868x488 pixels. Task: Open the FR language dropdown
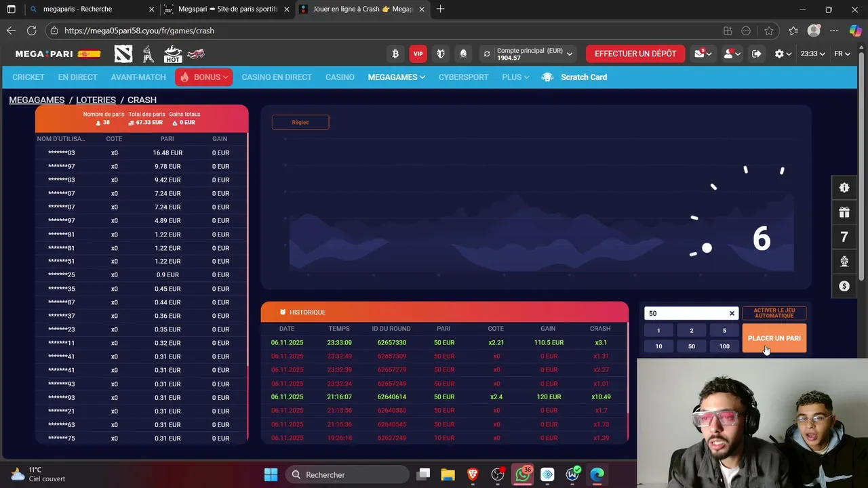click(842, 54)
